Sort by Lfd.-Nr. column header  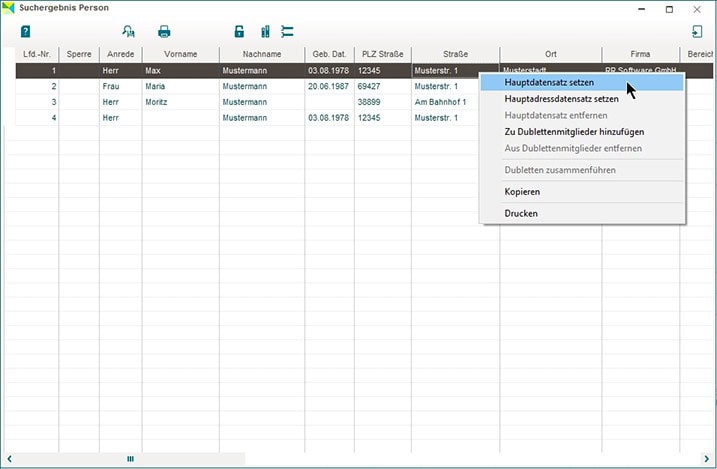tap(37, 54)
